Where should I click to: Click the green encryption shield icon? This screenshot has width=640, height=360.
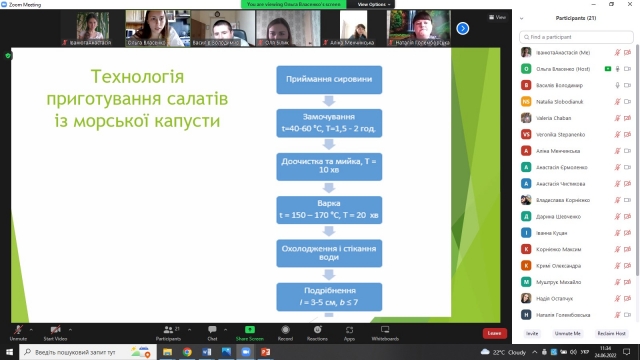pos(8,56)
